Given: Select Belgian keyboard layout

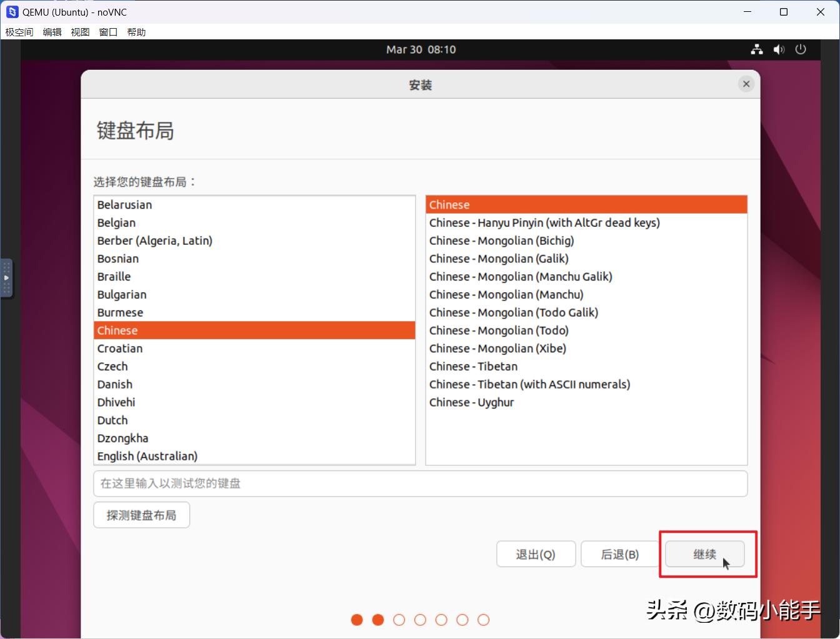Looking at the screenshot, I should [x=255, y=223].
